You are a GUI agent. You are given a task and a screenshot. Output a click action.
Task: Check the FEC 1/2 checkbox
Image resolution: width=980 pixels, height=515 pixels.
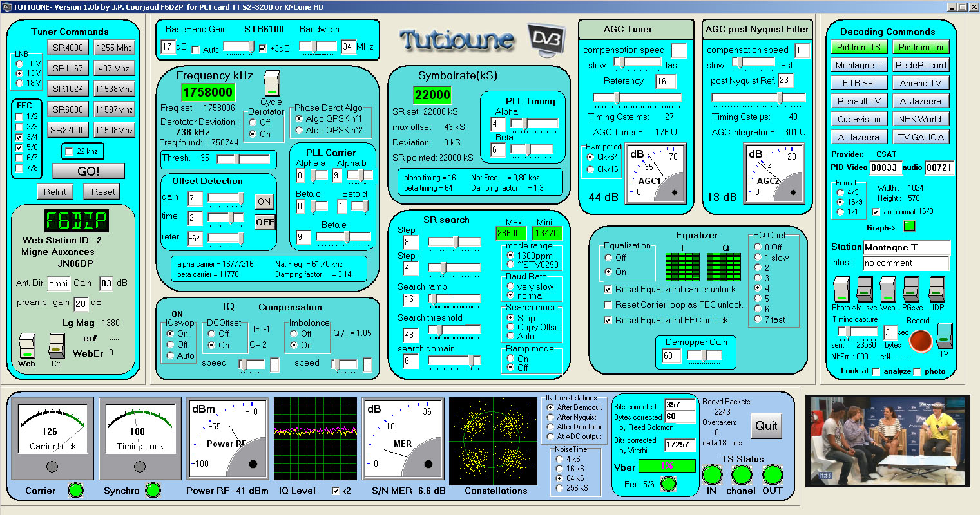point(19,117)
